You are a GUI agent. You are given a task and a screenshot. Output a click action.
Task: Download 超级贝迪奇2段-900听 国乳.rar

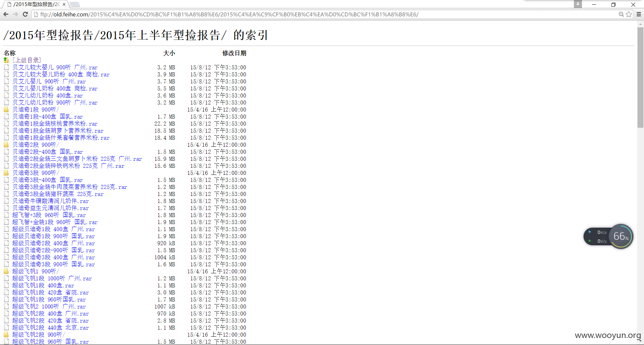pyautogui.click(x=54, y=250)
